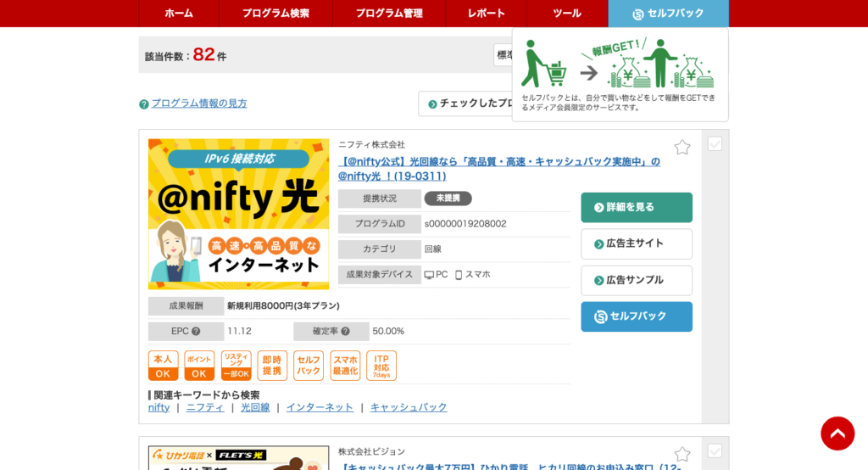Image resolution: width=868 pixels, height=470 pixels.
Task: Favorite the @nifty光 program with the star
Action: [682, 147]
